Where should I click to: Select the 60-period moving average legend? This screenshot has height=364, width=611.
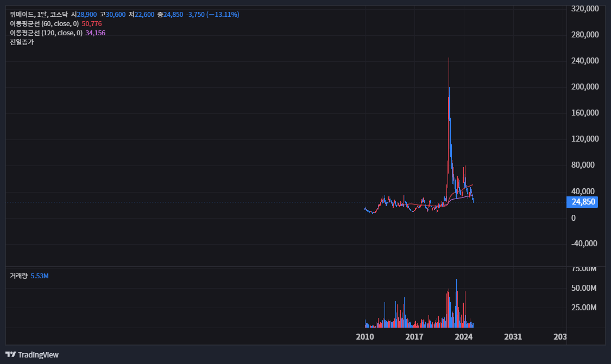pyautogui.click(x=45, y=24)
